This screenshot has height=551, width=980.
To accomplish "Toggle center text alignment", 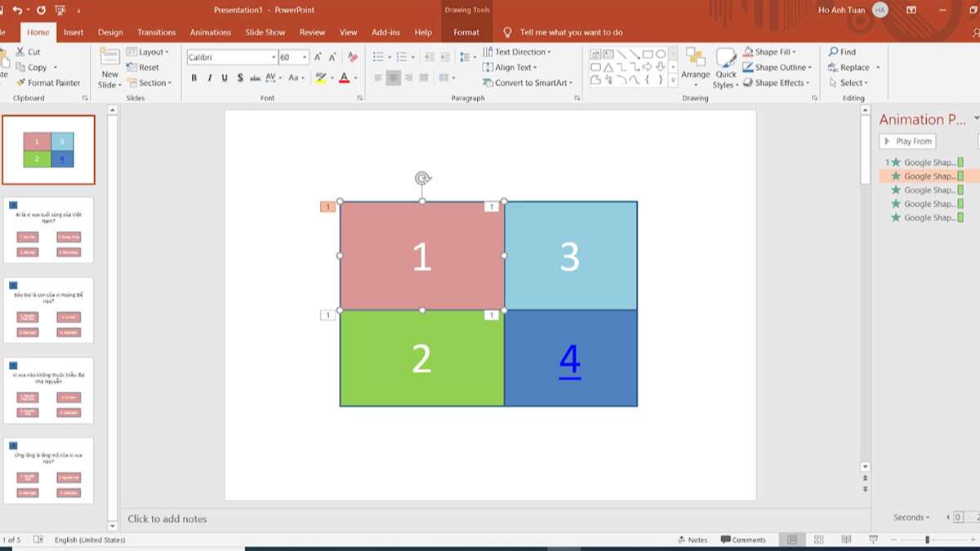I will [394, 78].
